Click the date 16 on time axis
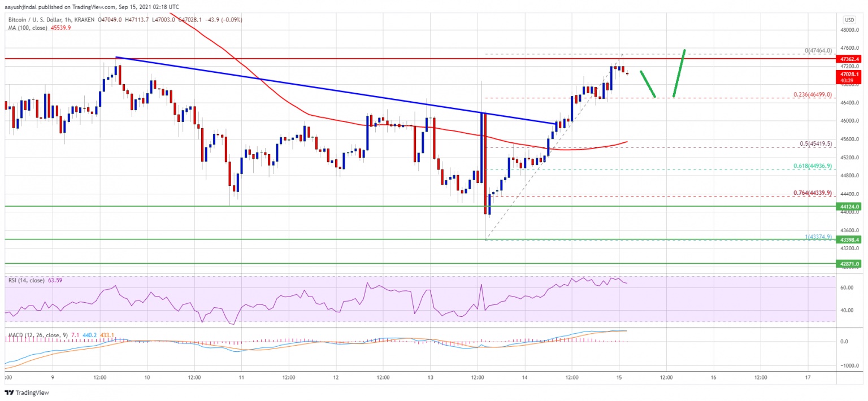Screen dimensions: 868x401 [714, 377]
